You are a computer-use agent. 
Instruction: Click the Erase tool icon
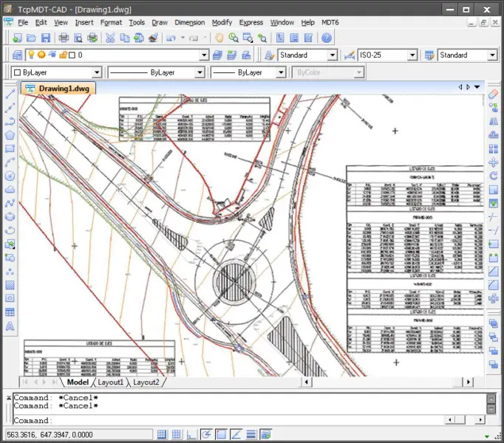click(x=494, y=95)
